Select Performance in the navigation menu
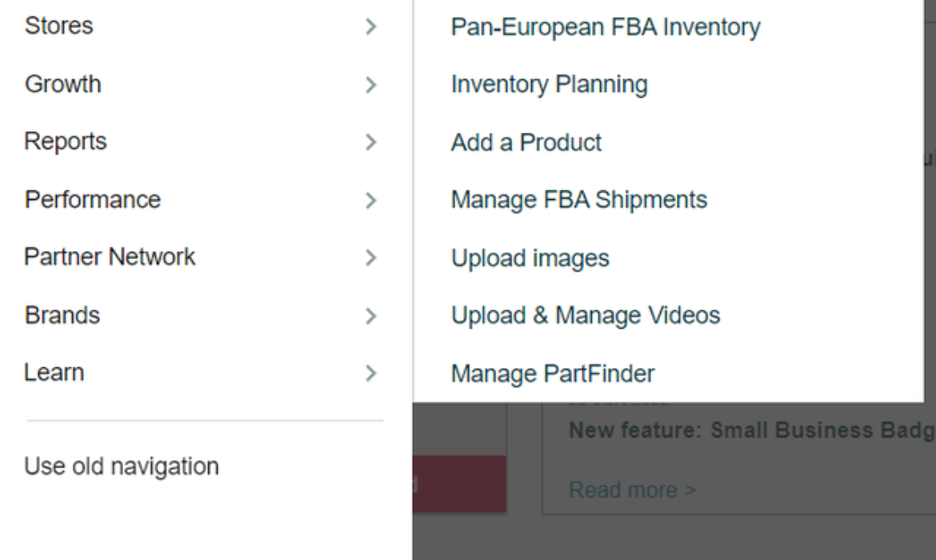Viewport: 936px width, 560px height. [93, 199]
